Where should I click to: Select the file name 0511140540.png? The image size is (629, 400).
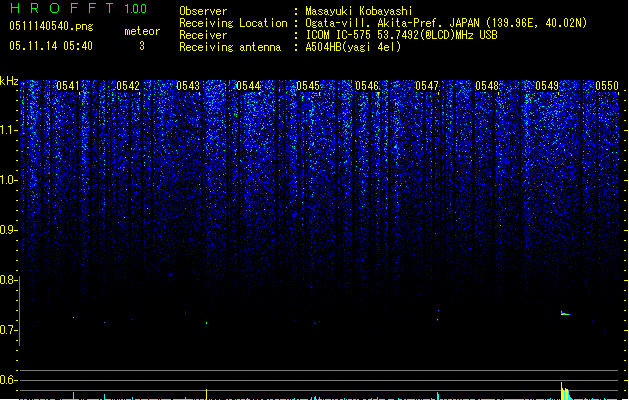pyautogui.click(x=51, y=26)
